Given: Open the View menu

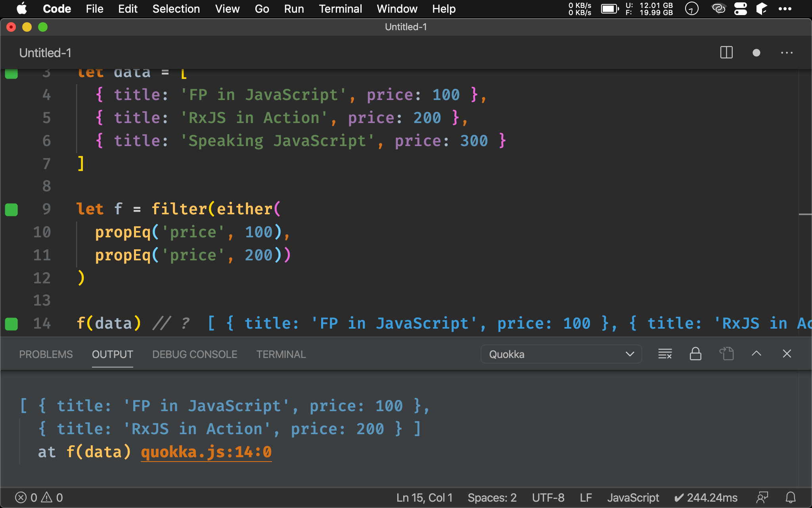Looking at the screenshot, I should [x=227, y=9].
